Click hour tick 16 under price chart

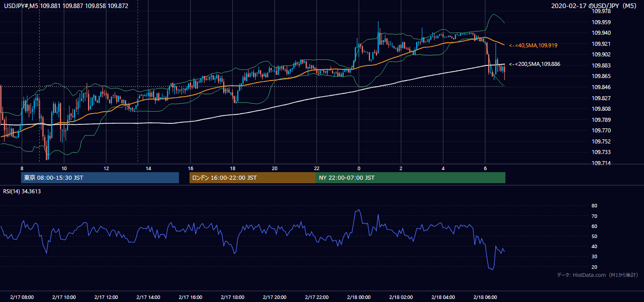[x=190, y=168]
